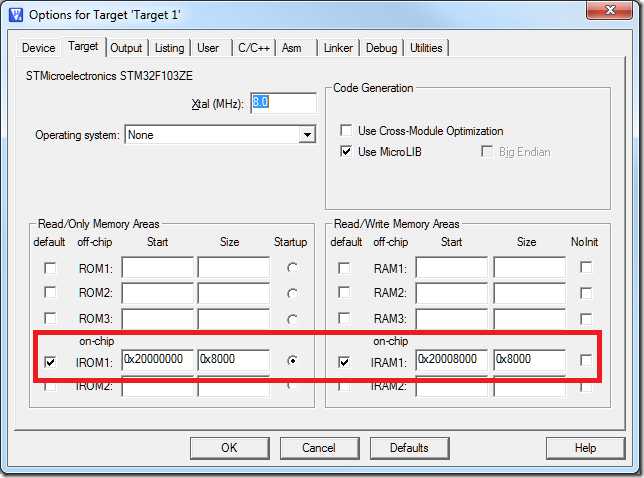Check the RAM3 default checkbox
The image size is (644, 478).
coord(344,318)
